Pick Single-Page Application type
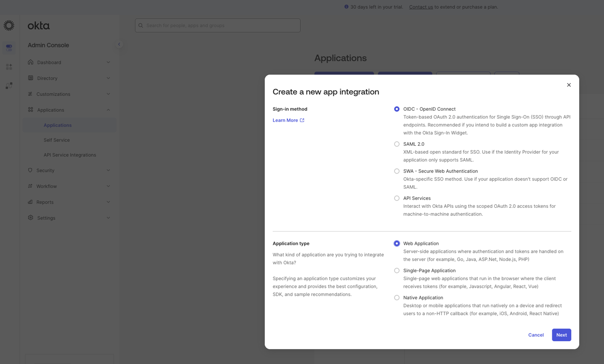The height and width of the screenshot is (364, 604). pyautogui.click(x=397, y=271)
